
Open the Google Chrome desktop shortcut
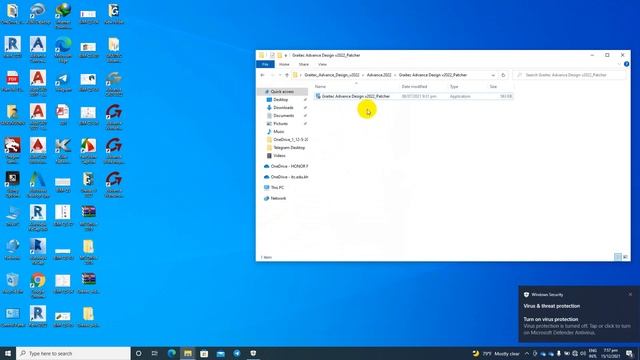click(x=38, y=285)
